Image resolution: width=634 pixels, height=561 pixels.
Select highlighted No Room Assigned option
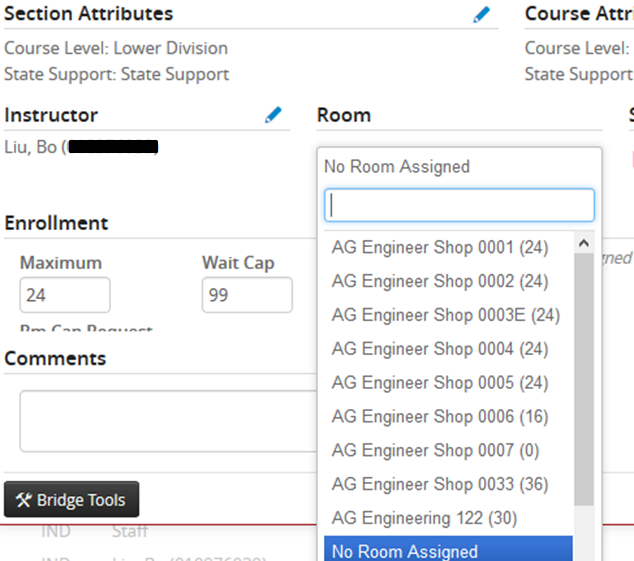click(x=448, y=549)
